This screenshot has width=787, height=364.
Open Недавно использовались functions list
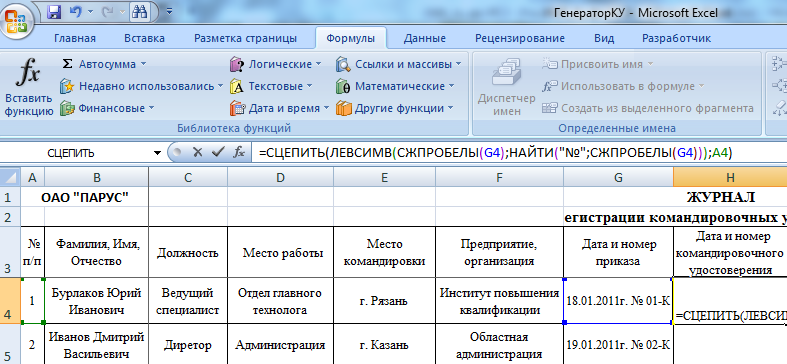pyautogui.click(x=141, y=86)
